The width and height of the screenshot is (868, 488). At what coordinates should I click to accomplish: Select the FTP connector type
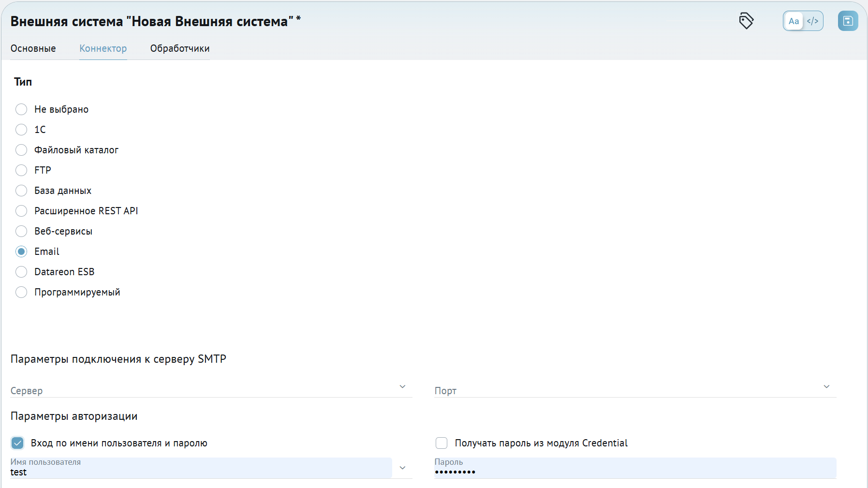coord(21,170)
